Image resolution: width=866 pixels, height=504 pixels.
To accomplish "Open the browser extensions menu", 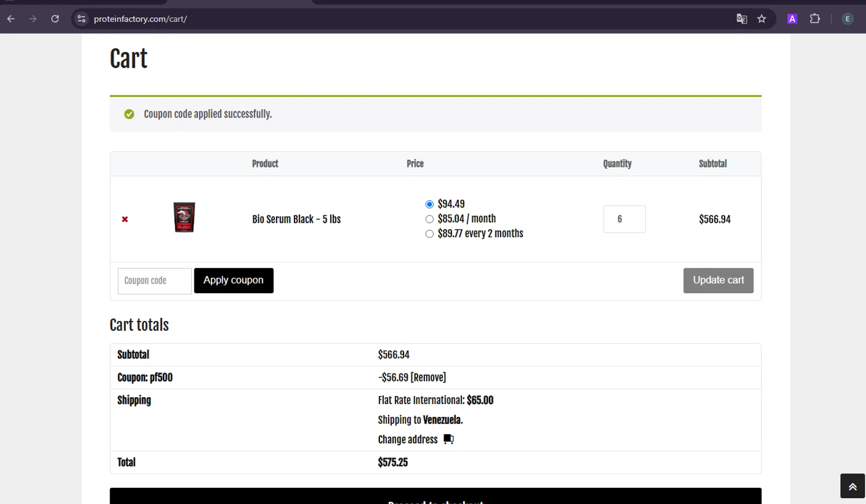I will click(815, 19).
